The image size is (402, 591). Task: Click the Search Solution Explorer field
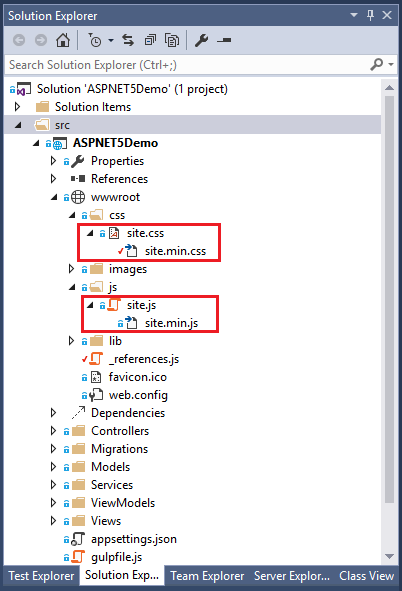pyautogui.click(x=187, y=65)
